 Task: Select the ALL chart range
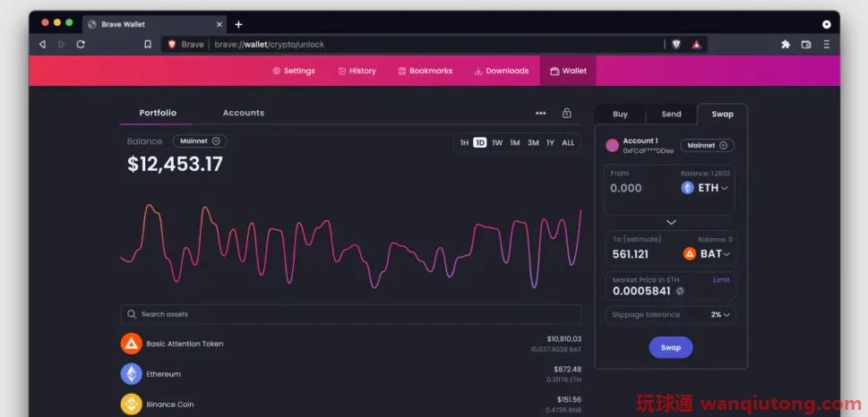click(568, 142)
